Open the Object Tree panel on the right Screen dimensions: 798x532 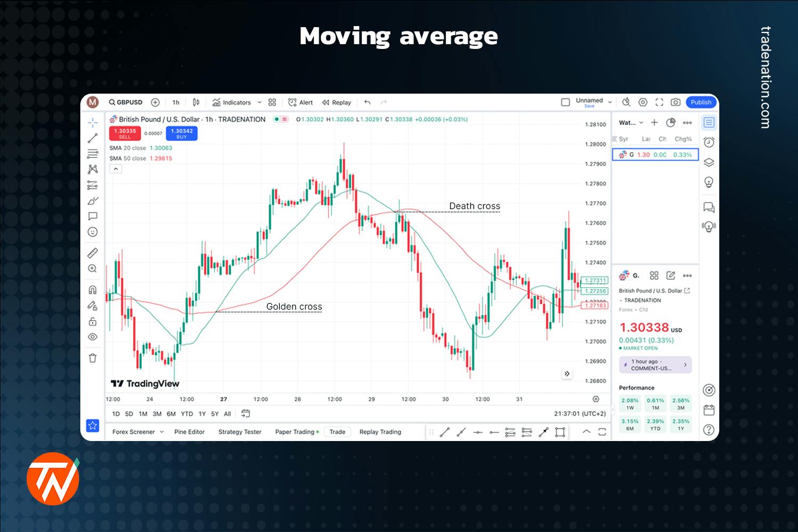709,162
